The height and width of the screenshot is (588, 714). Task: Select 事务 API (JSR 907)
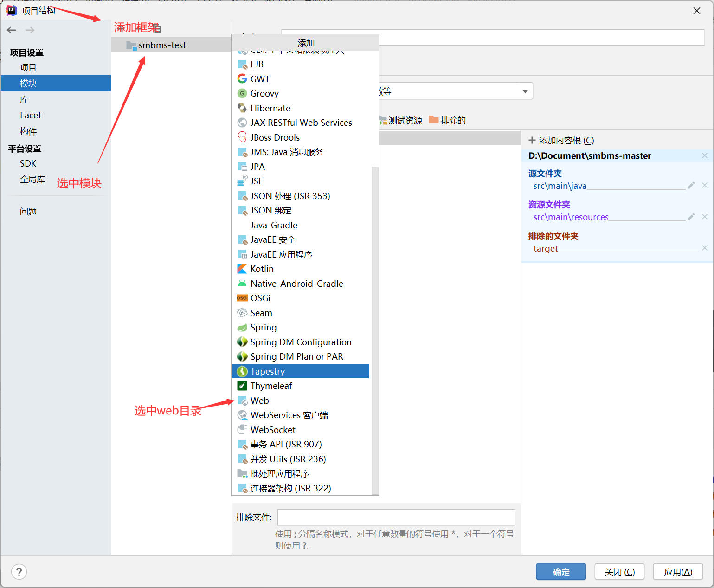300,444
